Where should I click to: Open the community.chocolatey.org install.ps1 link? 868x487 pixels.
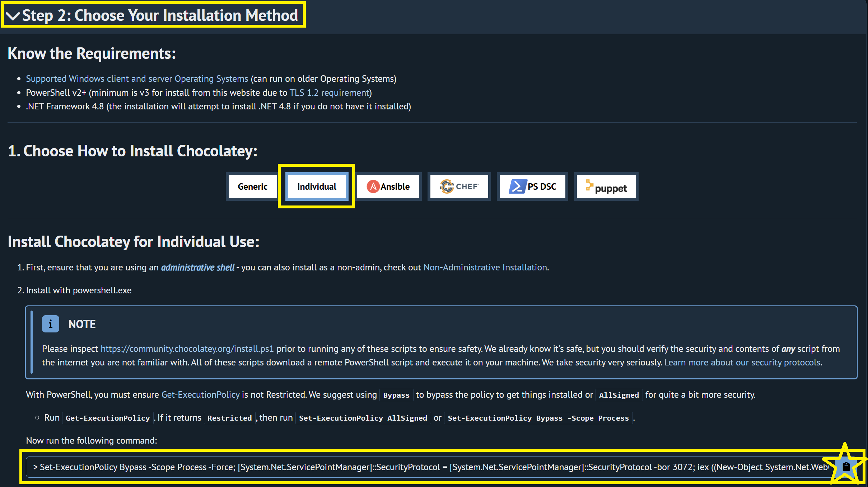pos(187,349)
